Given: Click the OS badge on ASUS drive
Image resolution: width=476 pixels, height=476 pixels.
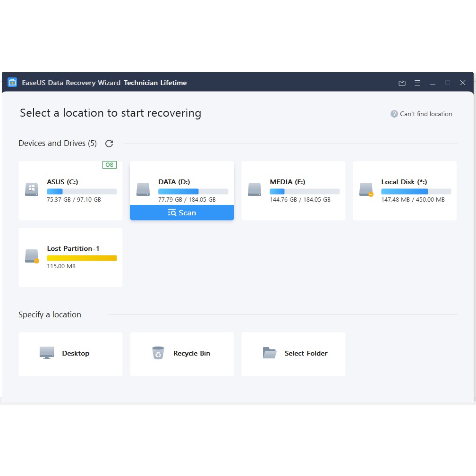Looking at the screenshot, I should (109, 164).
